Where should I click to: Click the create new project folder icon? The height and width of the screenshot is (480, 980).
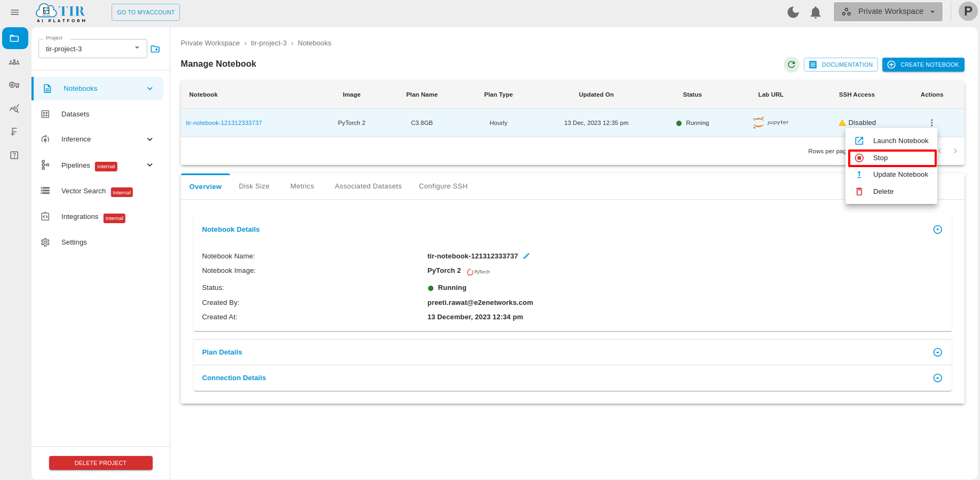[155, 49]
